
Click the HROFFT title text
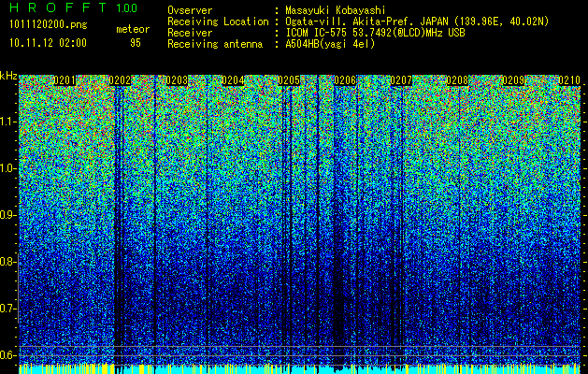coord(57,7)
